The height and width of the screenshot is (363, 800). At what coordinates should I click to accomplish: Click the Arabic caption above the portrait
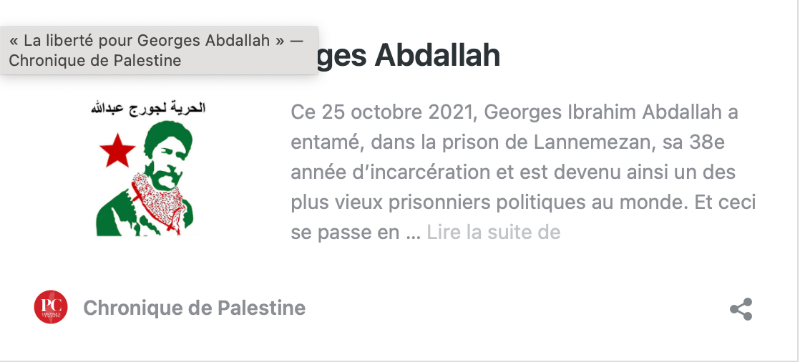[148, 108]
